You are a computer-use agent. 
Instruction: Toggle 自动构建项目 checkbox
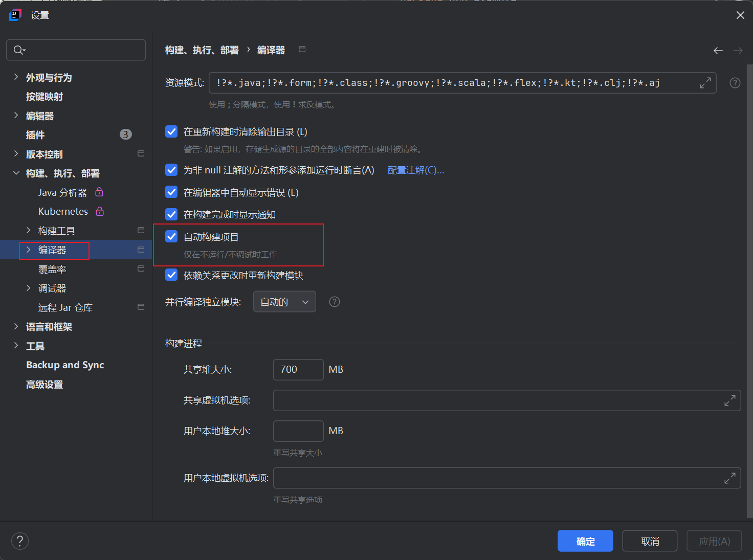coord(171,236)
